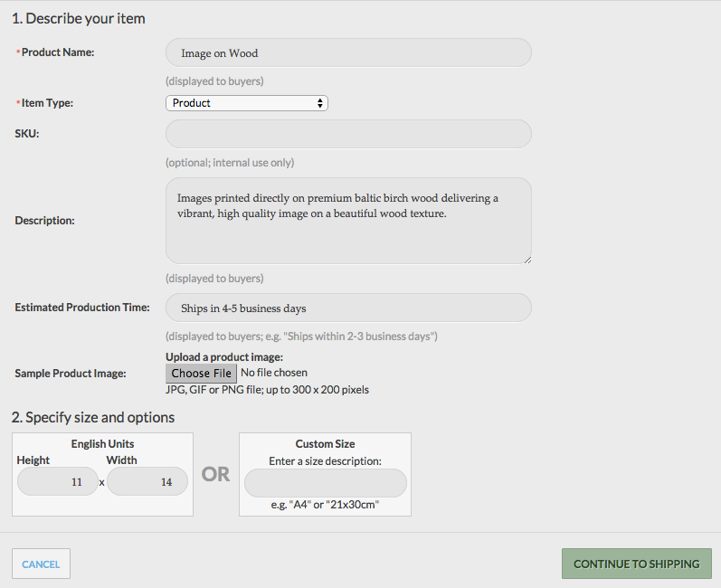
Task: Grab the Description textarea resize handle
Action: [x=527, y=260]
